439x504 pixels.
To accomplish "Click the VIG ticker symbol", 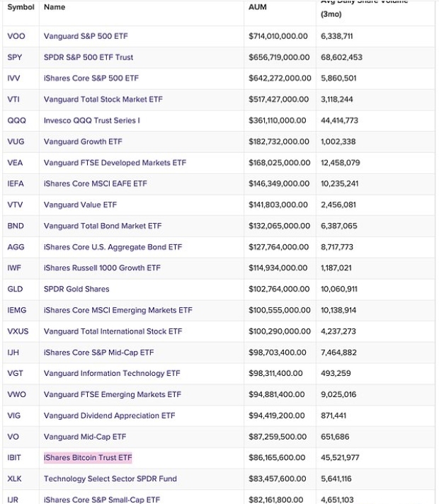I will tap(14, 416).
